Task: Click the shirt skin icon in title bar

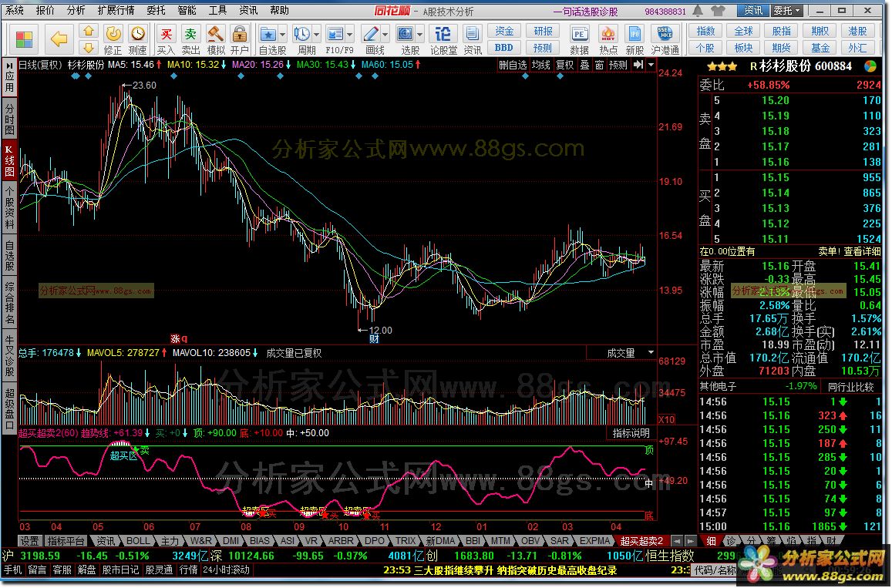Action: tap(718, 10)
